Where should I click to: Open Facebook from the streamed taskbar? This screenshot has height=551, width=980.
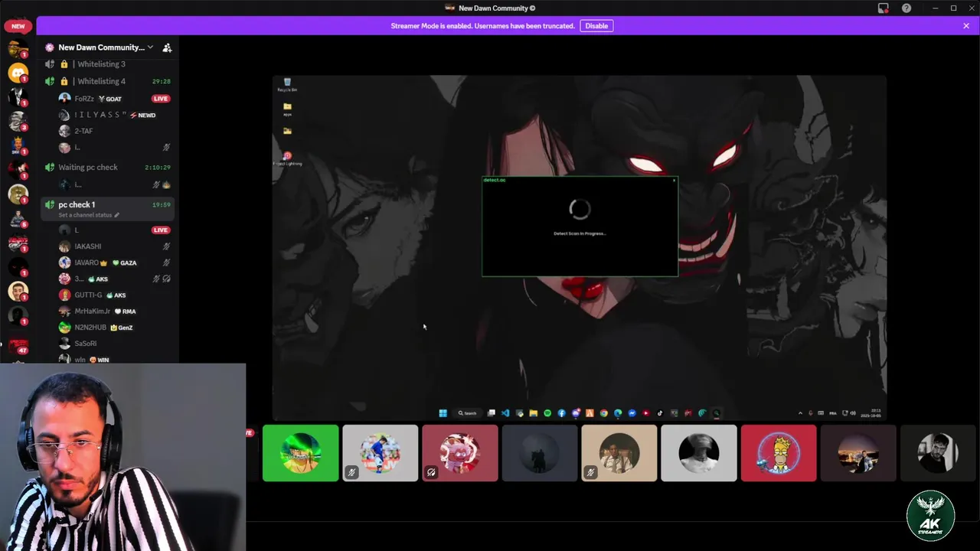[x=561, y=413]
